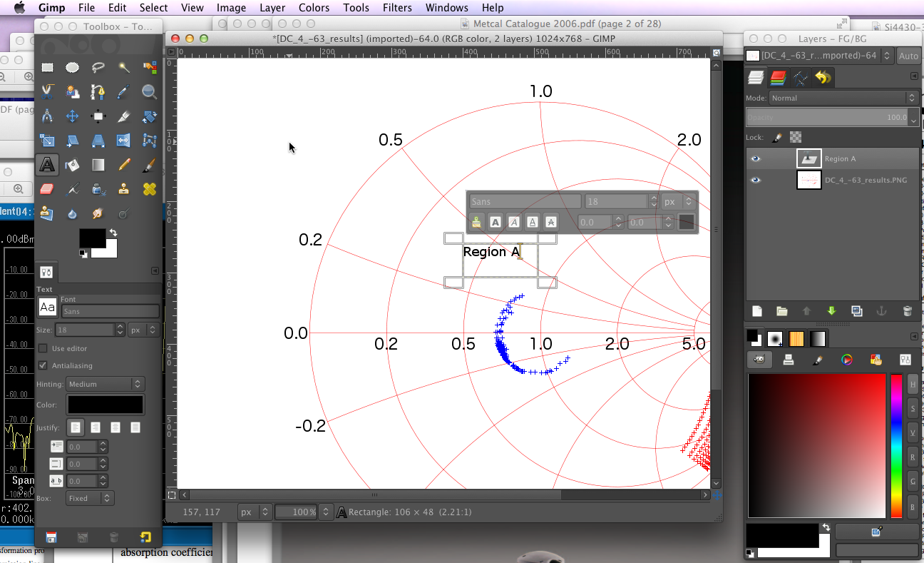Viewport: 924px width, 563px height.
Task: Open on-canvas text unit px dropdown
Action: point(677,202)
